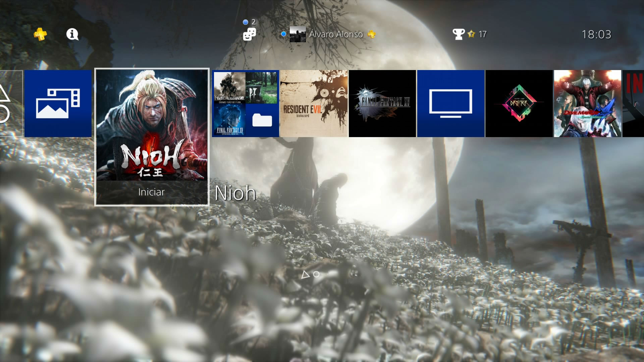
Task: Select the Nioh game cover
Action: (152, 125)
